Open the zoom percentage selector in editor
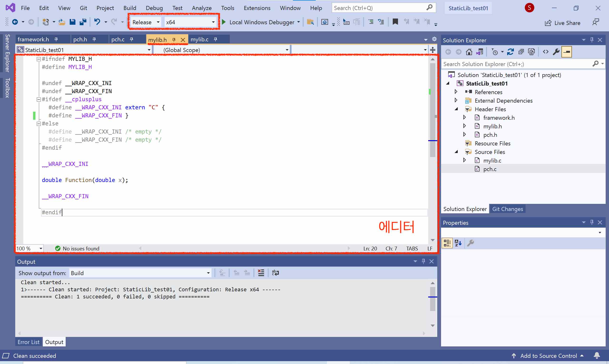Screen dimensions: 609x364 pyautogui.click(x=40, y=248)
